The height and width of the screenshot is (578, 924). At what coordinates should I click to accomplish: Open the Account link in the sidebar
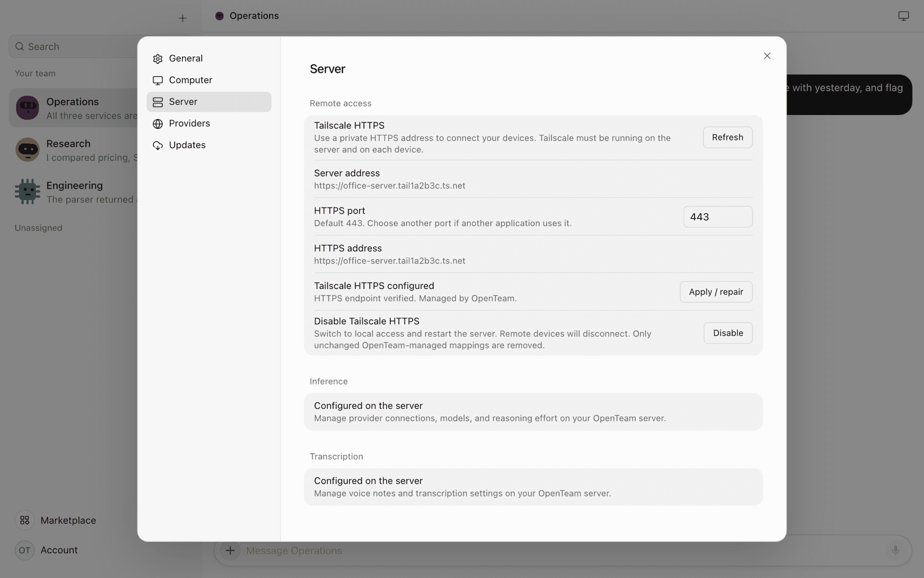pyautogui.click(x=59, y=550)
